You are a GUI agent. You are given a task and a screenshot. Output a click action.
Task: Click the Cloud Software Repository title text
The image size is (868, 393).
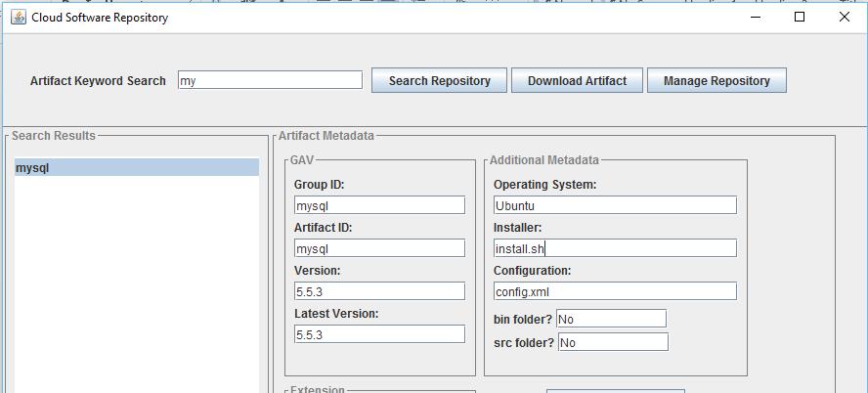(100, 18)
